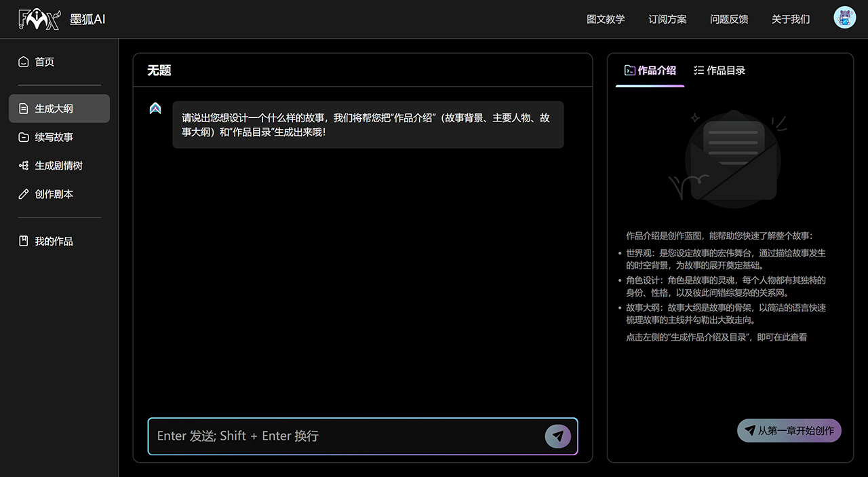Click the AI assistant avatar beside the welcome message
The width and height of the screenshot is (868, 477).
point(155,107)
